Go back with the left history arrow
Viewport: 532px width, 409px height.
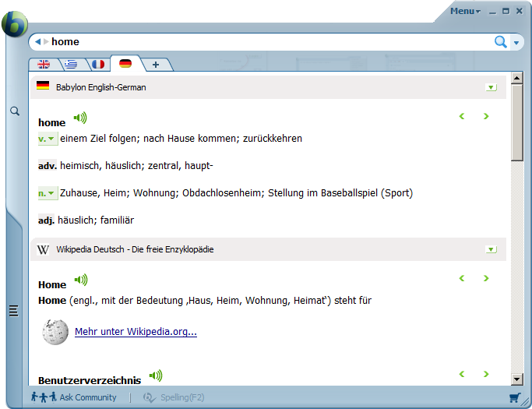pyautogui.click(x=37, y=42)
